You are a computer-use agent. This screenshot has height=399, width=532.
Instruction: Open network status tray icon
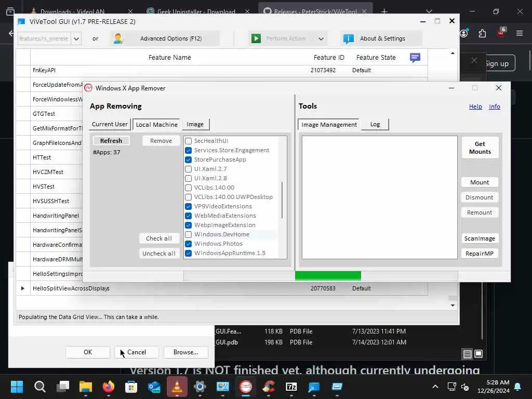pos(451,387)
